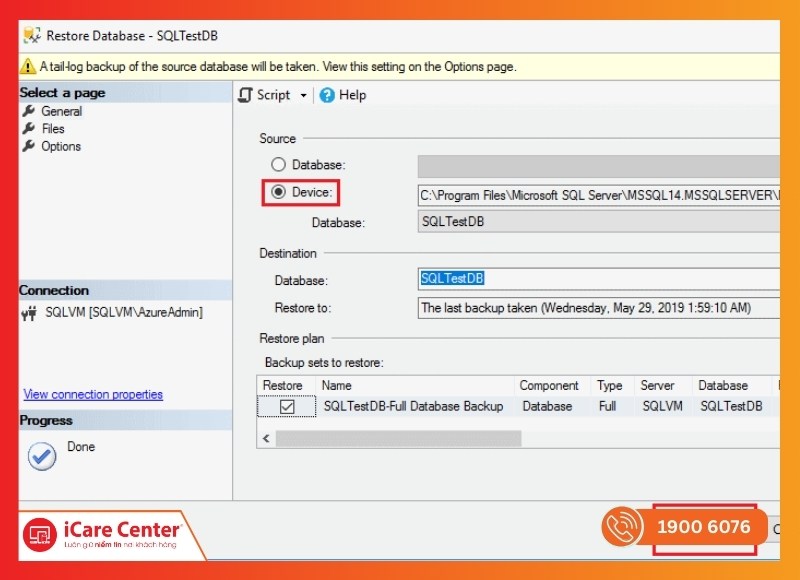Open the Files page
The height and width of the screenshot is (580, 800).
pyautogui.click(x=53, y=129)
